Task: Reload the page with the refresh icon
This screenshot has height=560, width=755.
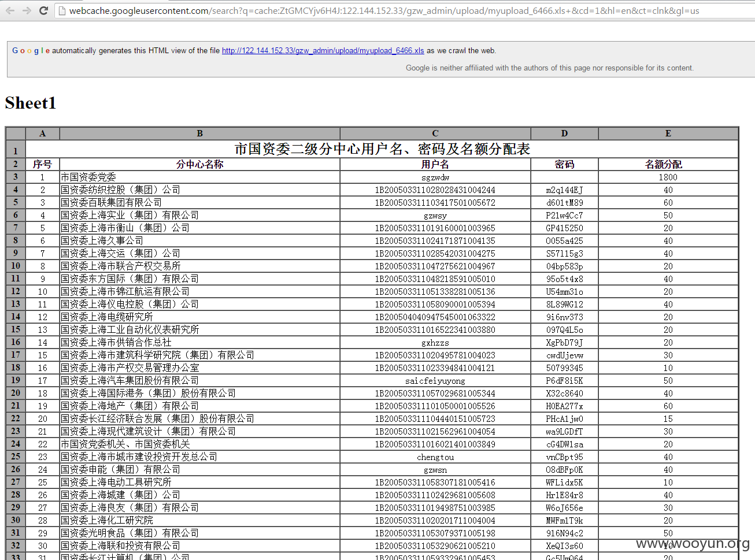Action: (43, 10)
